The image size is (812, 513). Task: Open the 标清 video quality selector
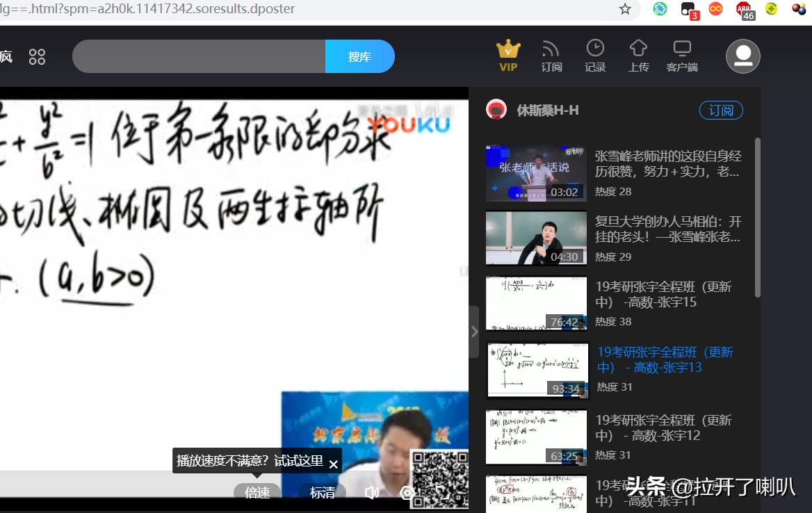tap(322, 493)
